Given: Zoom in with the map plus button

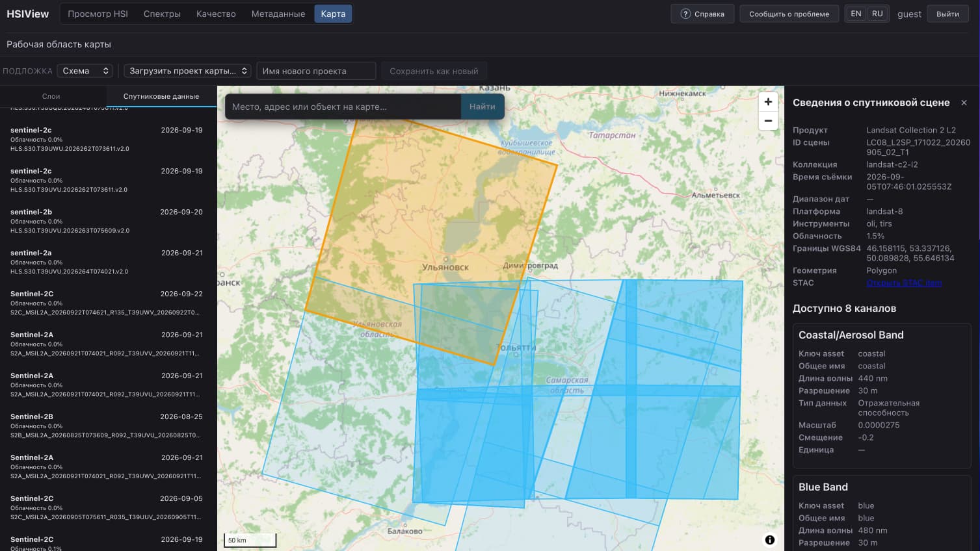Looking at the screenshot, I should tap(768, 101).
